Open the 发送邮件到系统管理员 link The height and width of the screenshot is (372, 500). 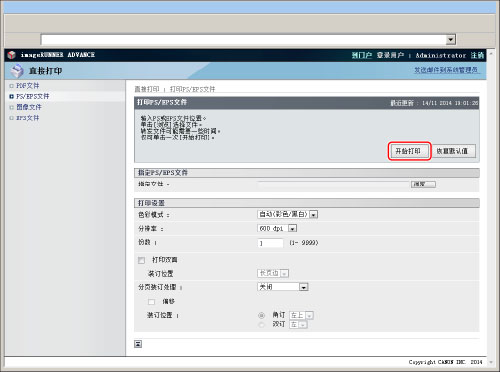click(447, 70)
